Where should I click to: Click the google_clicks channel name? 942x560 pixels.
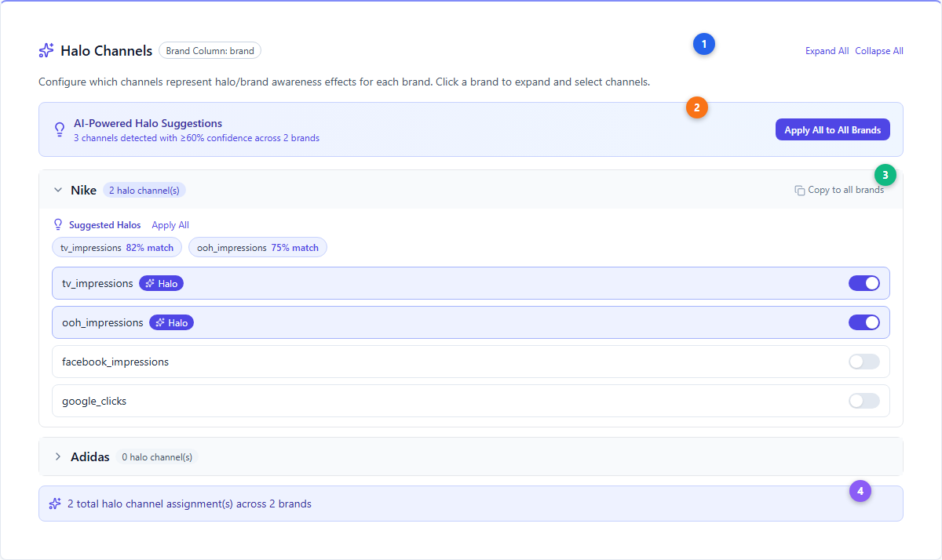pyautogui.click(x=94, y=401)
